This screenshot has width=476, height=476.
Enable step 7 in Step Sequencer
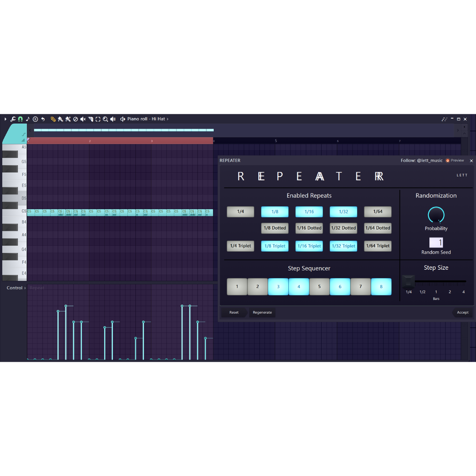click(361, 286)
